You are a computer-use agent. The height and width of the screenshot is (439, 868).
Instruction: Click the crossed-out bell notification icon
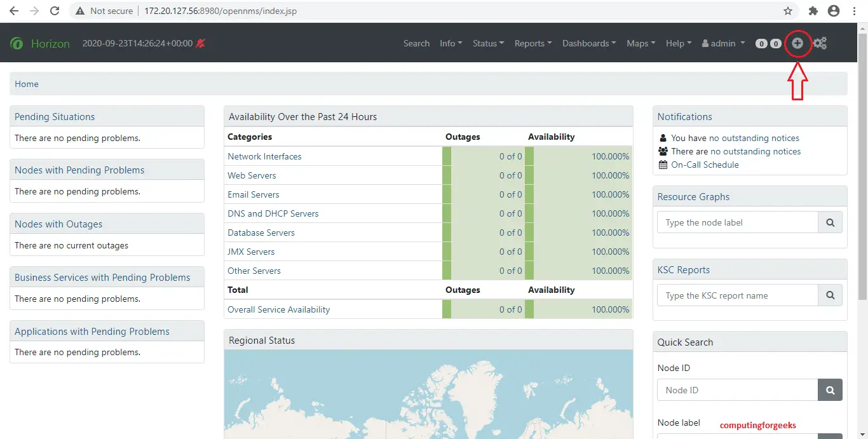(x=201, y=43)
